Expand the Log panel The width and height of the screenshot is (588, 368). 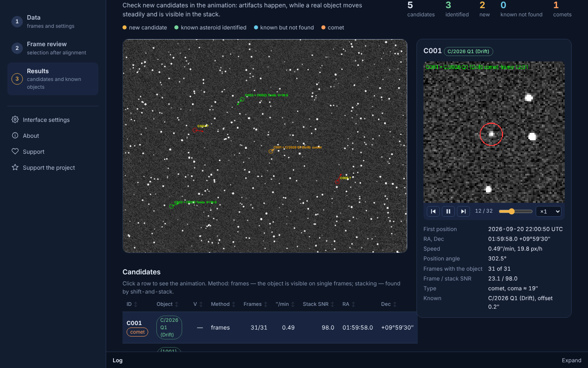(571, 360)
